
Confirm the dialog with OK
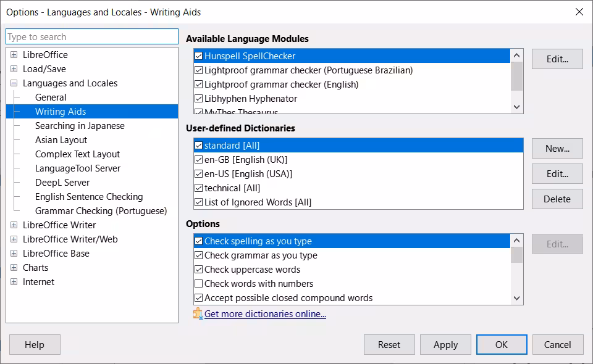tap(502, 344)
